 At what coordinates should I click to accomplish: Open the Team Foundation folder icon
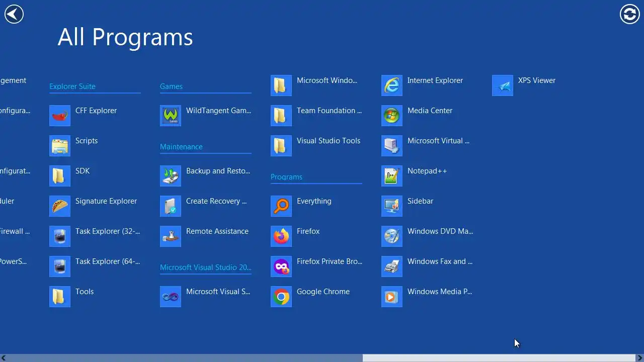pos(281,116)
